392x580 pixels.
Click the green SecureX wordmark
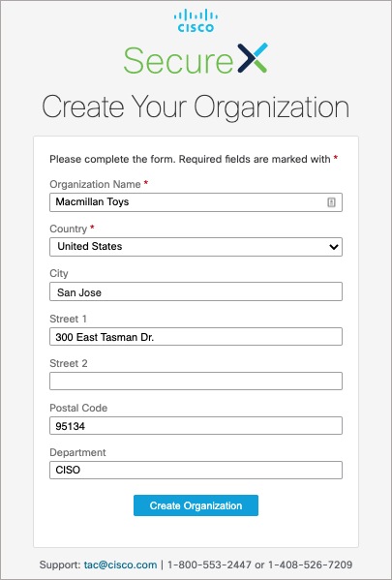[178, 61]
